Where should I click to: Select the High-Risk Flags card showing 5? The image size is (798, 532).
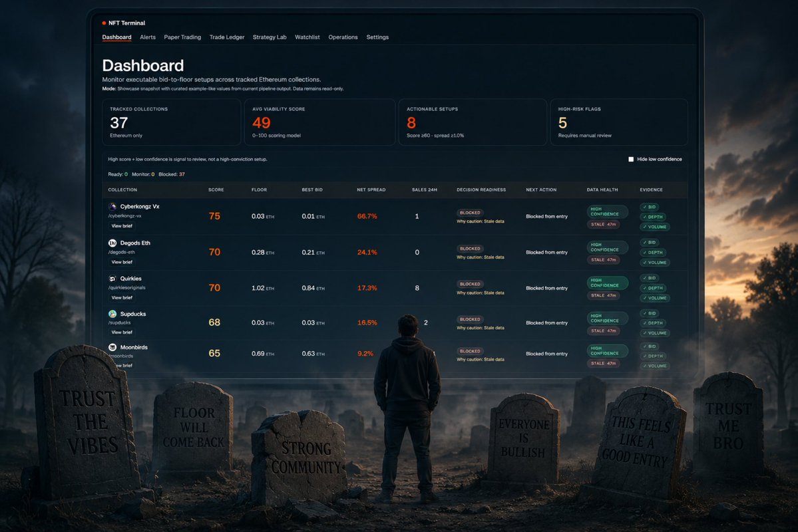(619, 122)
